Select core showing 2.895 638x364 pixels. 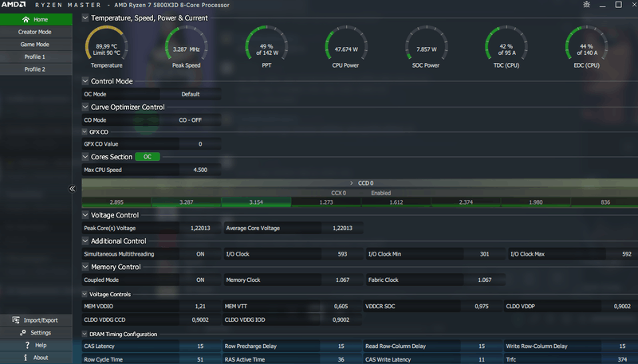click(x=116, y=202)
